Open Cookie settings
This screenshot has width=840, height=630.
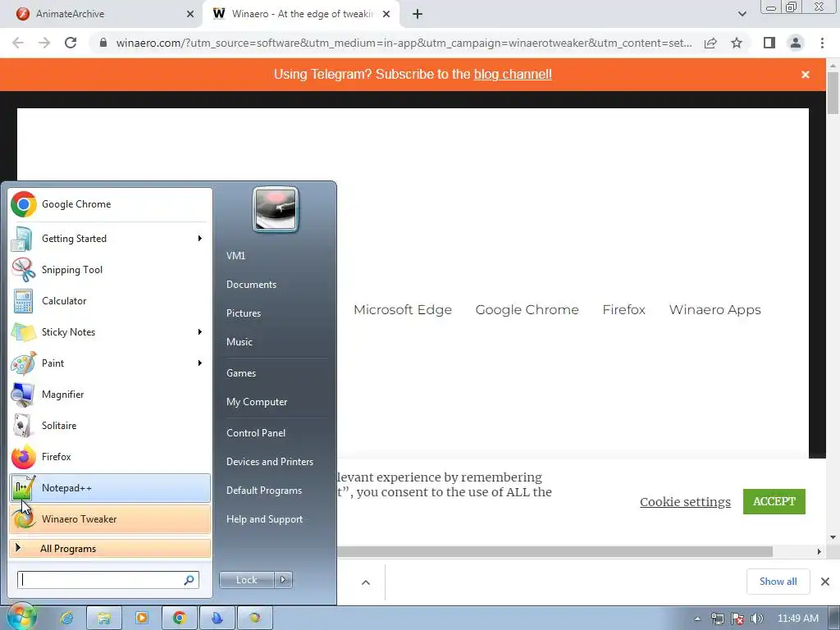coord(685,501)
